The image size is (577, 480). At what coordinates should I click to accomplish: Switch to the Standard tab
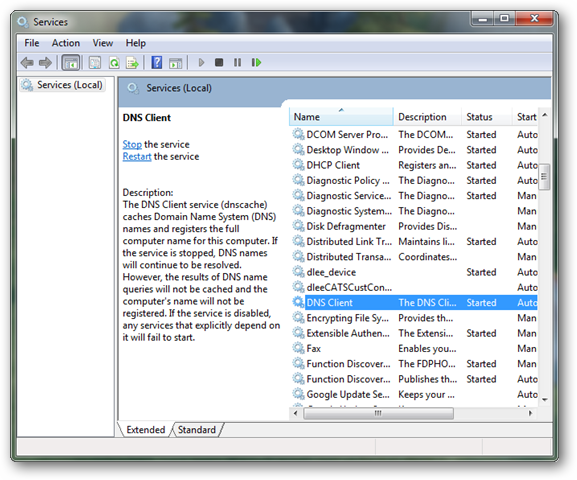click(x=197, y=430)
